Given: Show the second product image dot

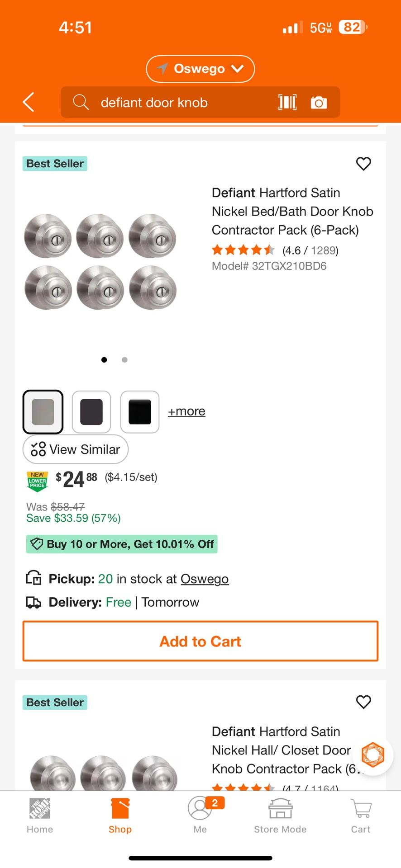Looking at the screenshot, I should tap(125, 360).
